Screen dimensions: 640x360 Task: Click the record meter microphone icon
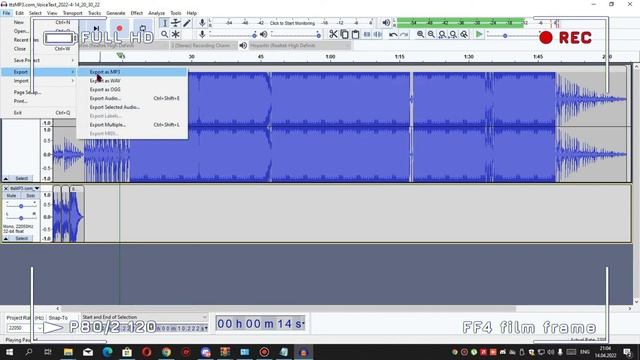(x=202, y=23)
